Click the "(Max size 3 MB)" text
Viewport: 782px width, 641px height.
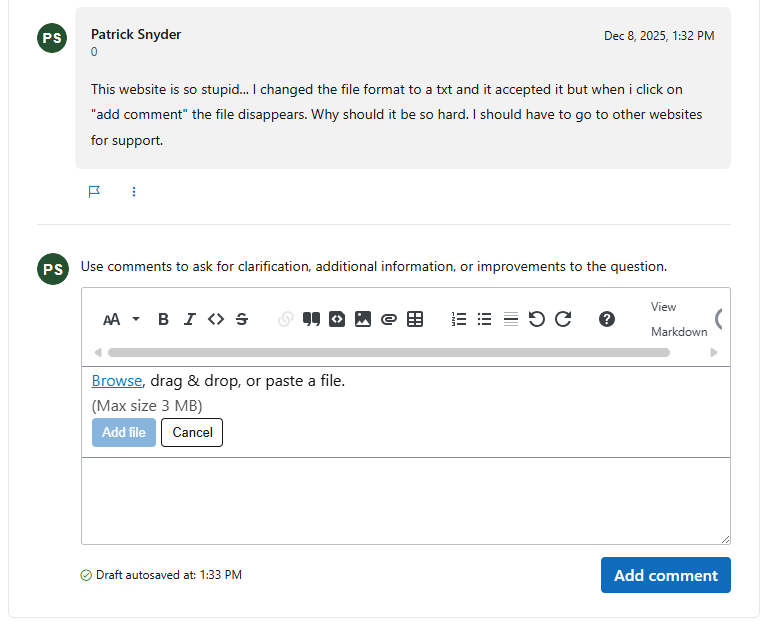[147, 406]
